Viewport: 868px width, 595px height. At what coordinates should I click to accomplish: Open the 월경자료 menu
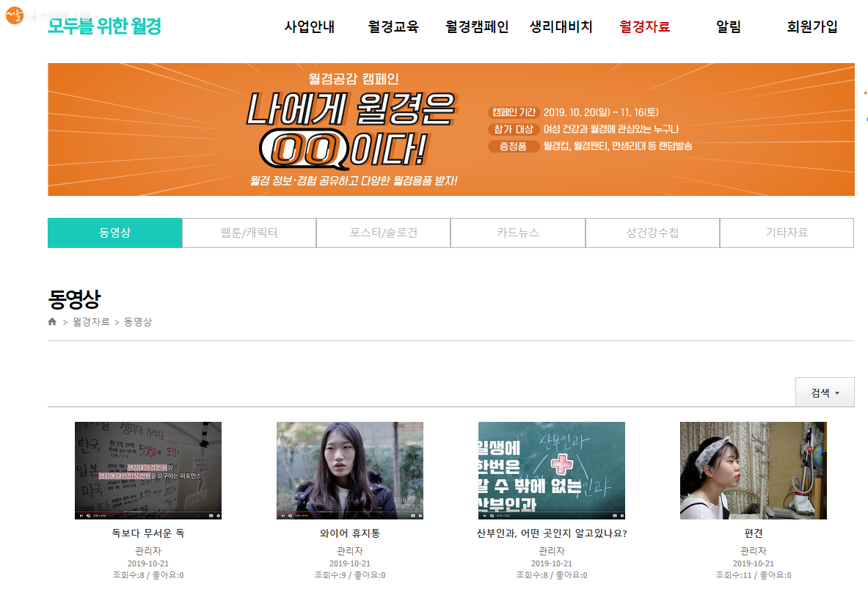click(644, 27)
